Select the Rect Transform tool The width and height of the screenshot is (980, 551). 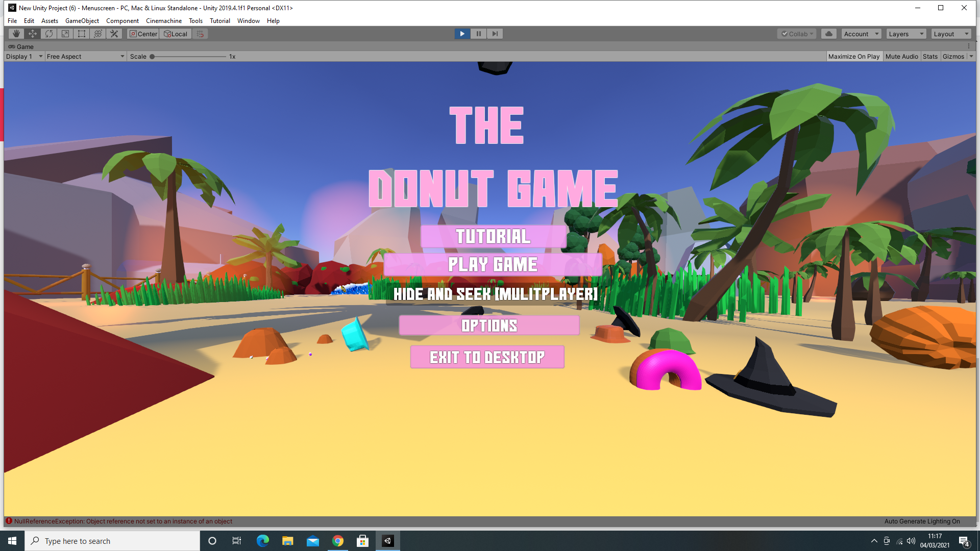point(82,34)
